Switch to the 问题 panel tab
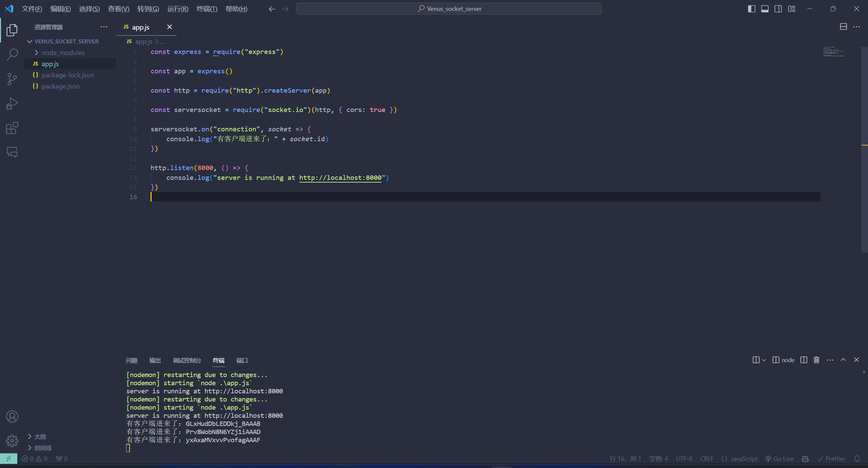 (132, 360)
